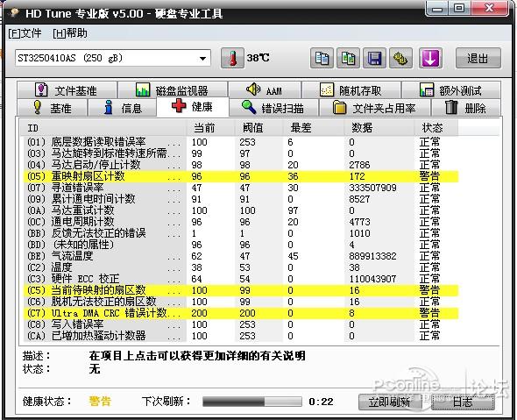
Task: Click the 最差 column header
Action: point(314,128)
